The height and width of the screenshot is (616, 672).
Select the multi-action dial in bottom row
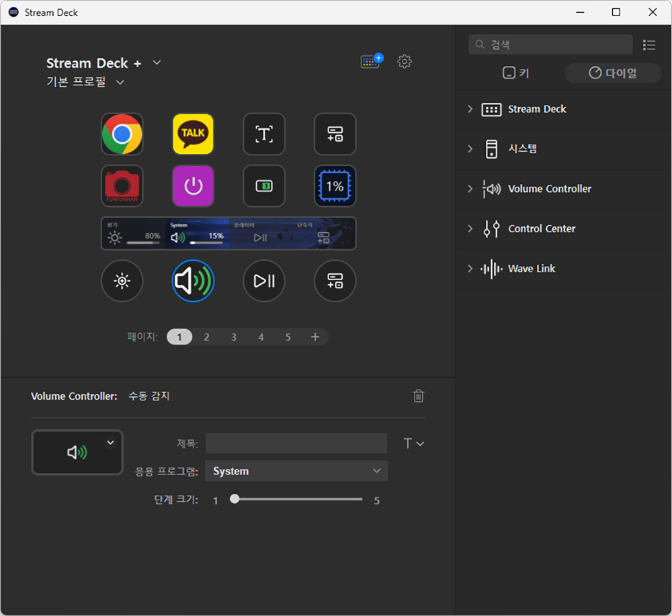point(335,281)
